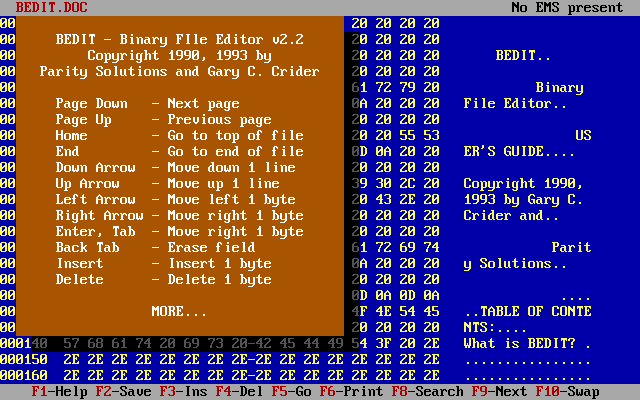Click hex bytes '39 30 2C 20' row
Viewport: 640px width, 400px height.
396,184
